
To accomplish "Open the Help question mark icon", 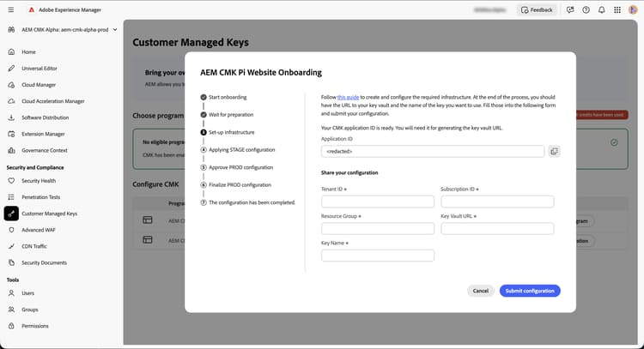I will 586,9.
